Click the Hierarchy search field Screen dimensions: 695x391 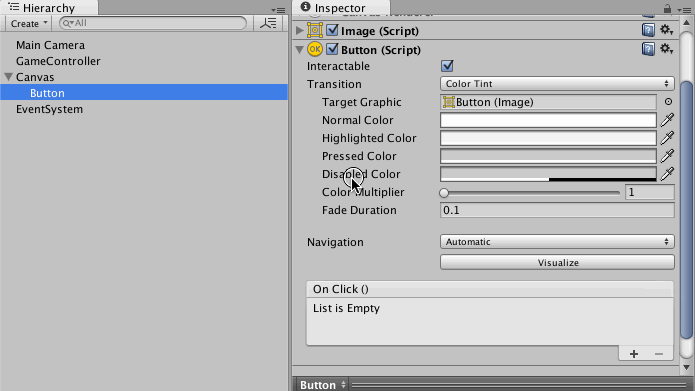point(153,23)
